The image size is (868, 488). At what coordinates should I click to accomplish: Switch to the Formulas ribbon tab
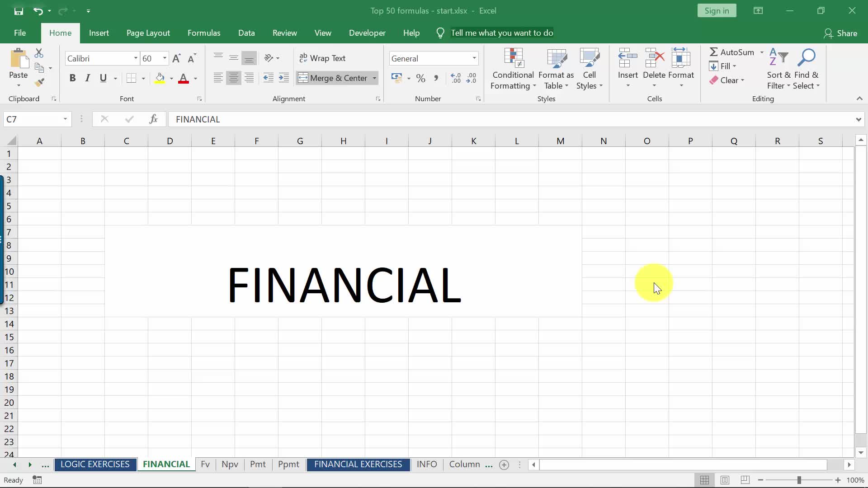pyautogui.click(x=204, y=33)
